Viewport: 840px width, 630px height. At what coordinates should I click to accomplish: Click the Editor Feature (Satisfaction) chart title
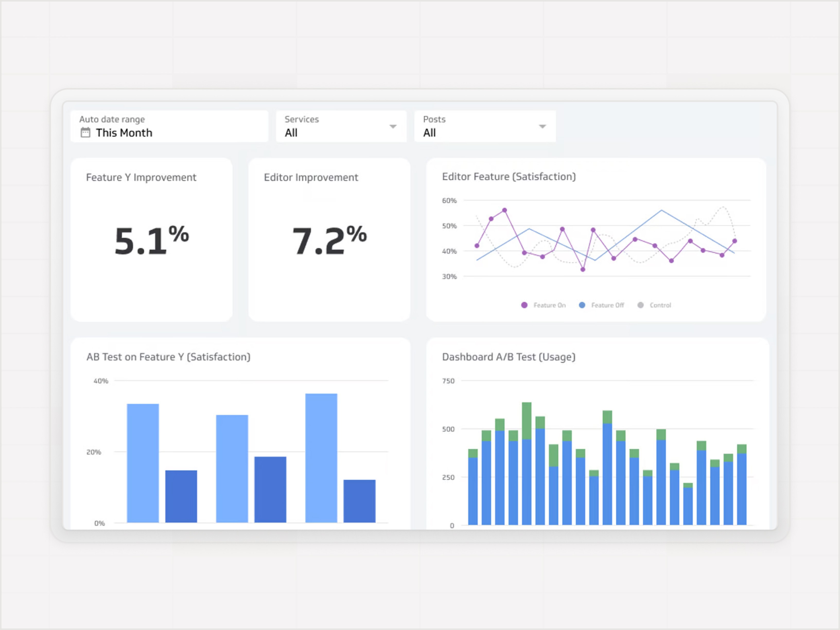point(509,177)
